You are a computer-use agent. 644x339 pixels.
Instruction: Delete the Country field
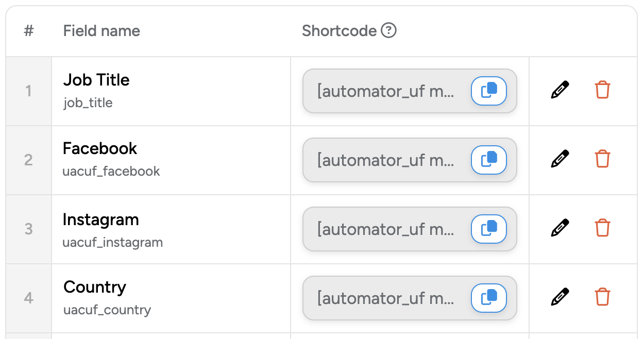pyautogui.click(x=602, y=297)
